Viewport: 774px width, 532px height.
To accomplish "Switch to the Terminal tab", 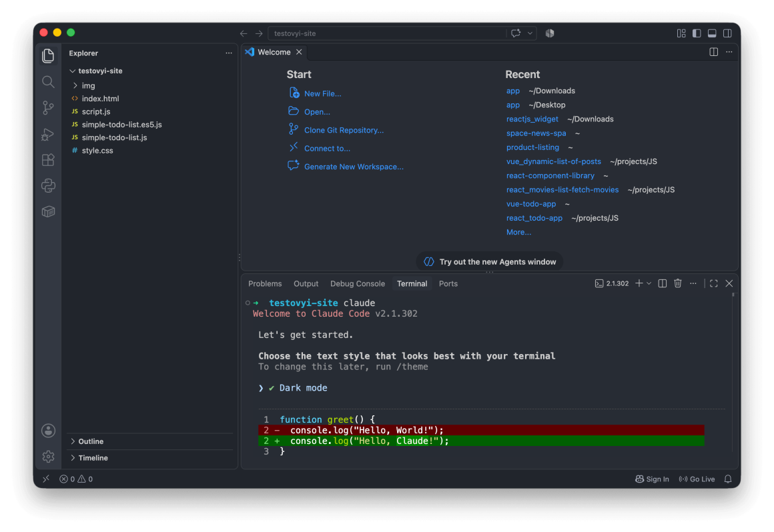I will pos(412,283).
